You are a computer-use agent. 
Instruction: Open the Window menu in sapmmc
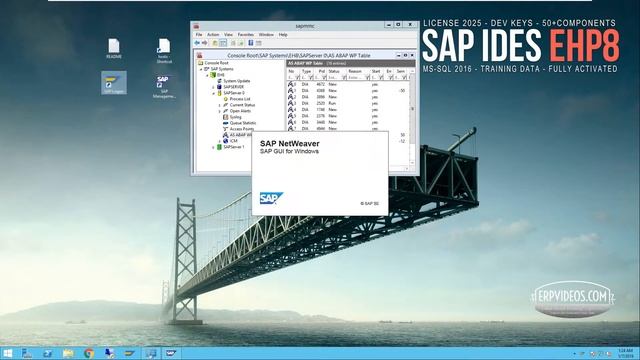tap(266, 35)
